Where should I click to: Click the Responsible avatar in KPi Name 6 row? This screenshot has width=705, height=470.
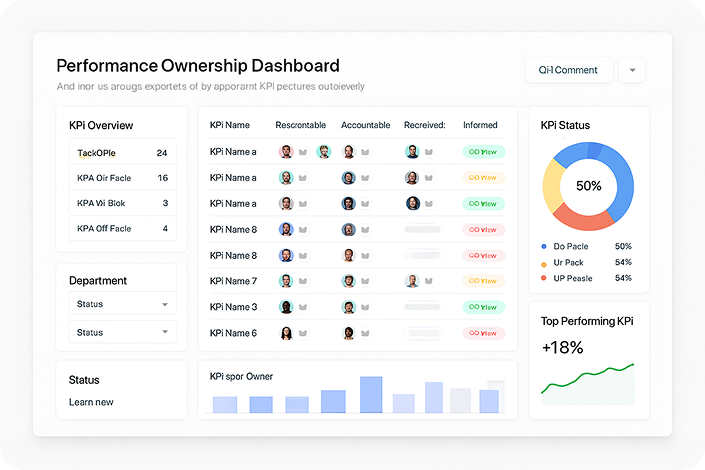coord(286,333)
